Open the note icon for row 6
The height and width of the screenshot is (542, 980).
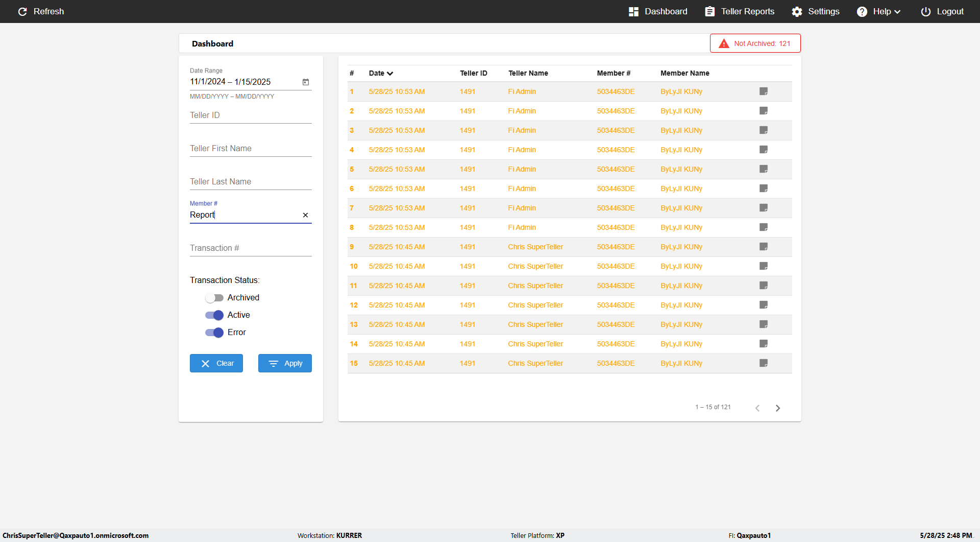click(764, 188)
